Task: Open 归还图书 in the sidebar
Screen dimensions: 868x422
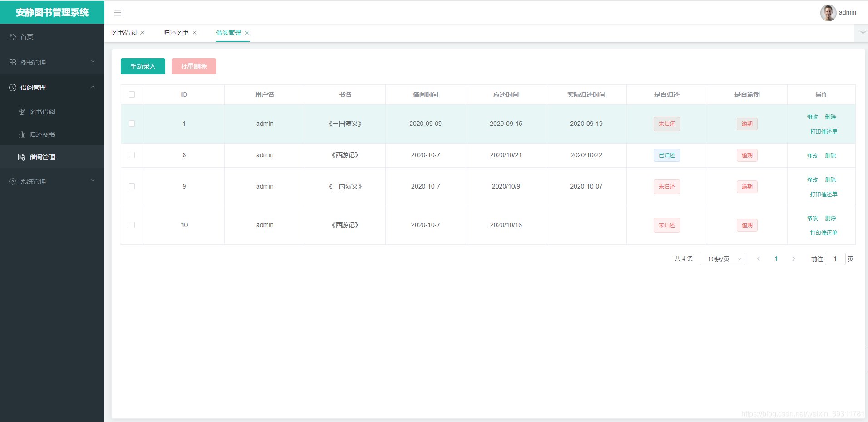Action: click(52, 134)
